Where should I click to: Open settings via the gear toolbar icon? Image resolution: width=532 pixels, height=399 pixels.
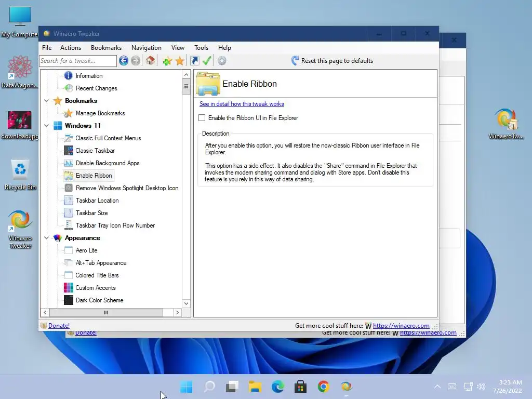222,61
